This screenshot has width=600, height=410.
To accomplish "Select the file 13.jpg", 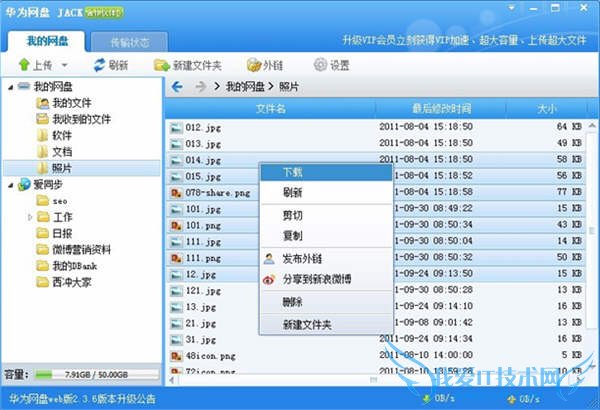I will [201, 307].
